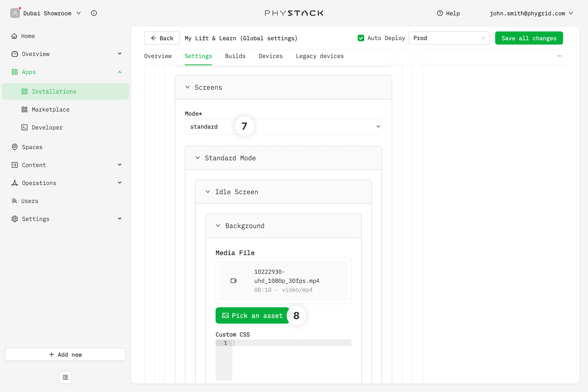Click the Media File label
The height and width of the screenshot is (392, 588).
[x=235, y=253]
